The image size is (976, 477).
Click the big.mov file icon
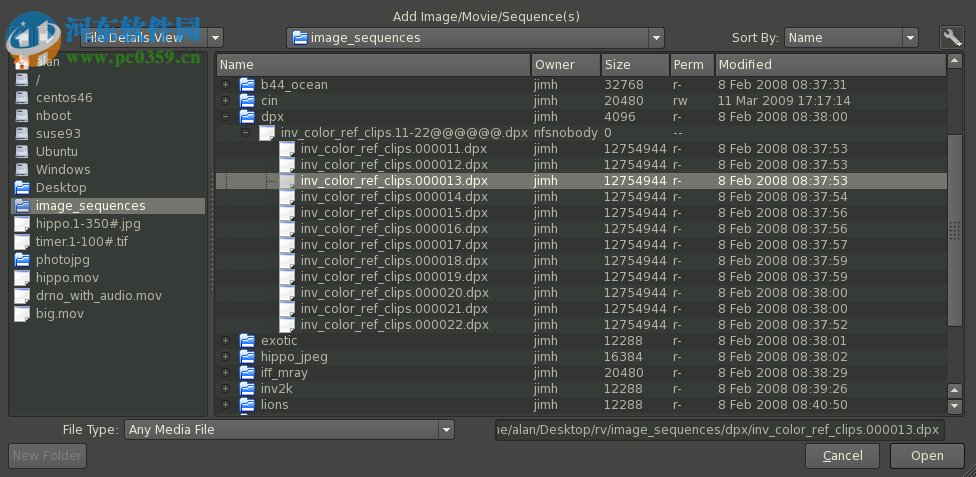tap(22, 314)
